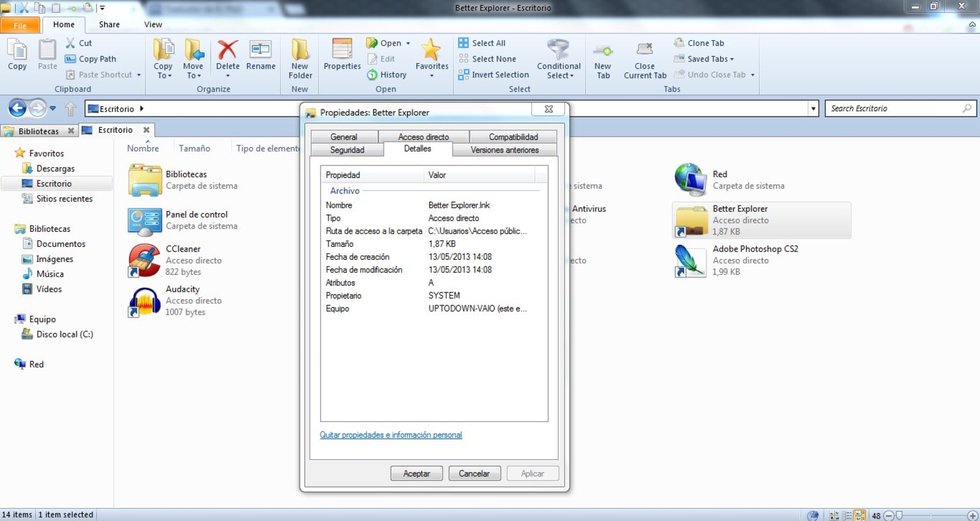The image size is (980, 521).
Task: Select Disco local (C:) in sidebar
Action: (x=65, y=334)
